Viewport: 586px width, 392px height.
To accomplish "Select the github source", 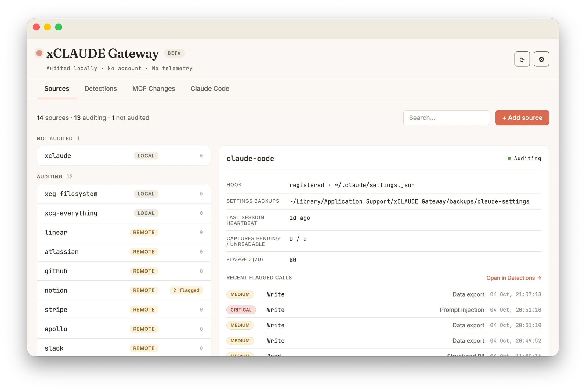I will pos(124,271).
